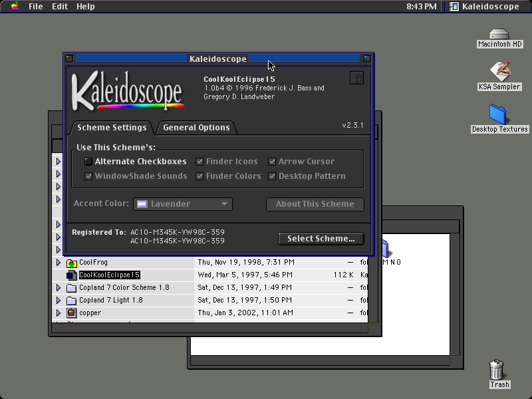Expand the Copland 7 Light 1.8 folder
This screenshot has height=399, width=532.
(x=59, y=301)
